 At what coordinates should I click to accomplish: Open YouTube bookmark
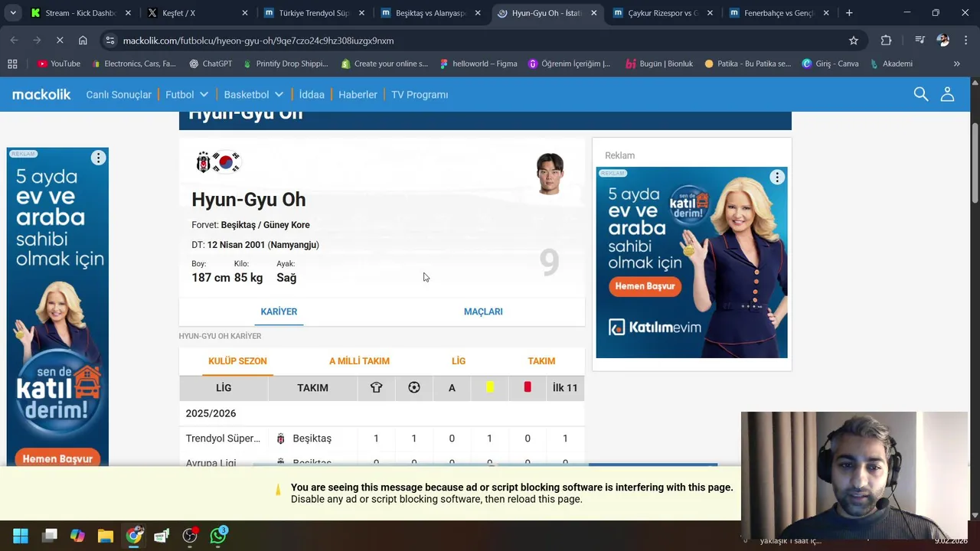(x=58, y=64)
